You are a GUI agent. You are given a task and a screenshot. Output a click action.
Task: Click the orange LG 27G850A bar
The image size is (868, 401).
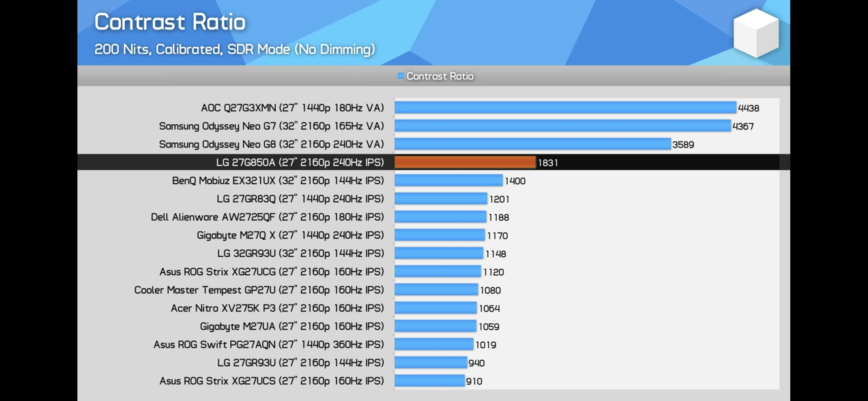pos(465,162)
